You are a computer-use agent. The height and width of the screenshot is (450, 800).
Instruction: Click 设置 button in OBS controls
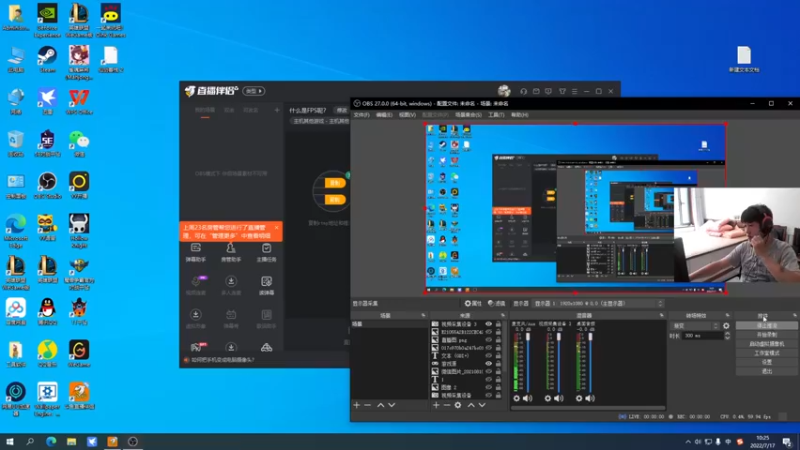coord(766,362)
